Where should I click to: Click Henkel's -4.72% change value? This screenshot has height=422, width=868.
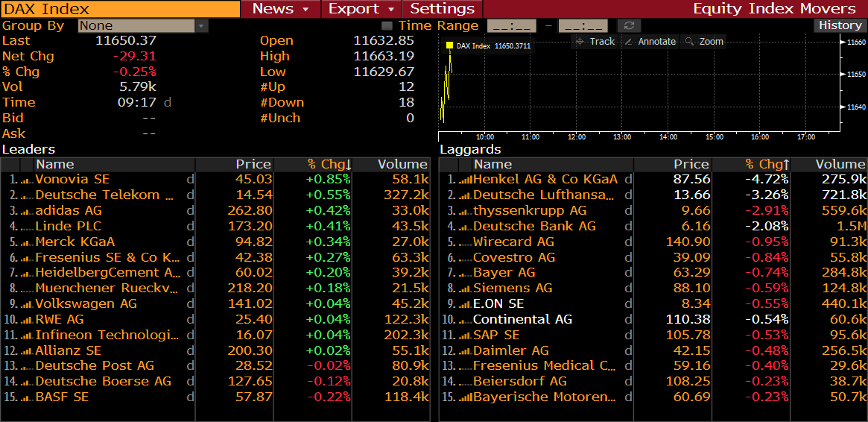(767, 180)
